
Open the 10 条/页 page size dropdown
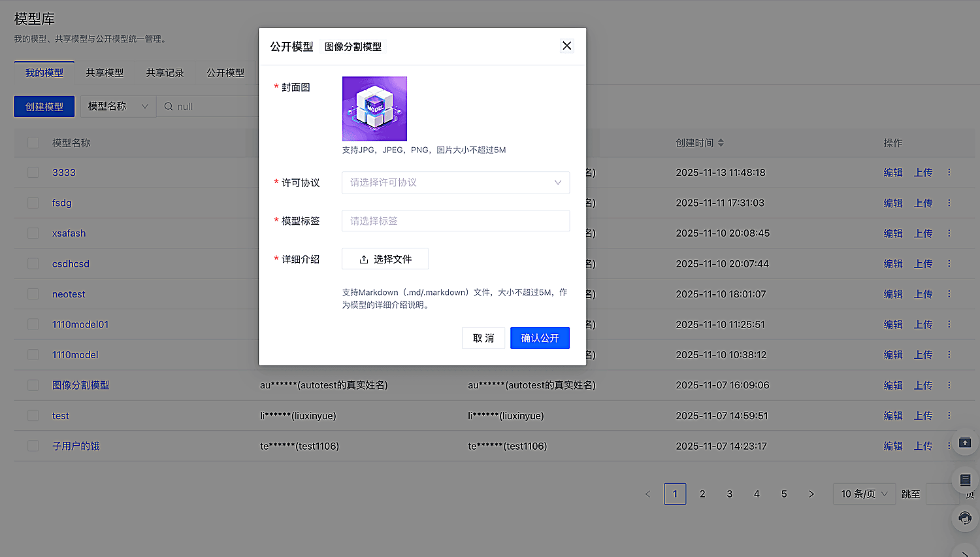(x=864, y=494)
